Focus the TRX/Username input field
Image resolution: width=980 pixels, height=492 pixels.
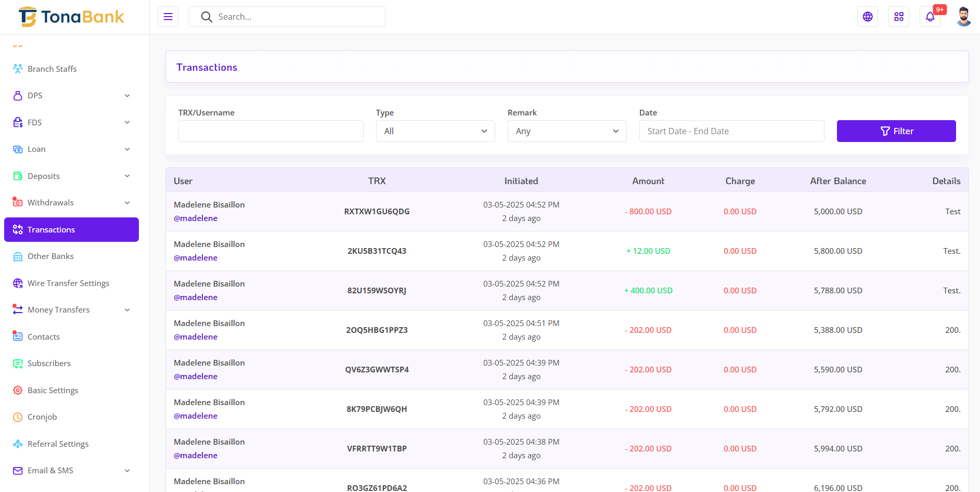(270, 131)
